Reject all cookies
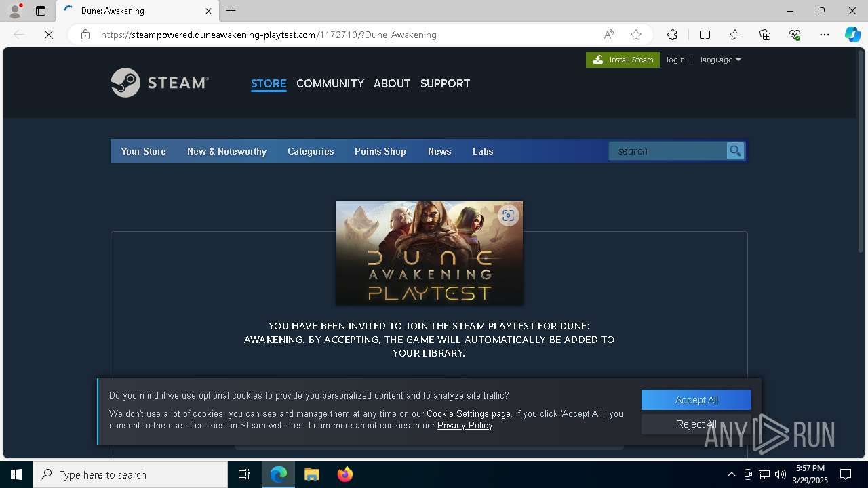Viewport: 868px width, 488px height. [x=696, y=424]
